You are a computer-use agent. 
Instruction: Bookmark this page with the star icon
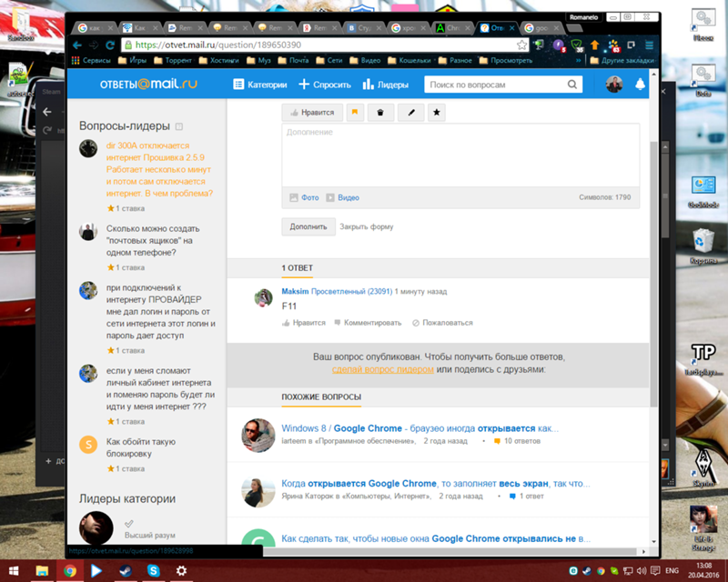click(521, 45)
